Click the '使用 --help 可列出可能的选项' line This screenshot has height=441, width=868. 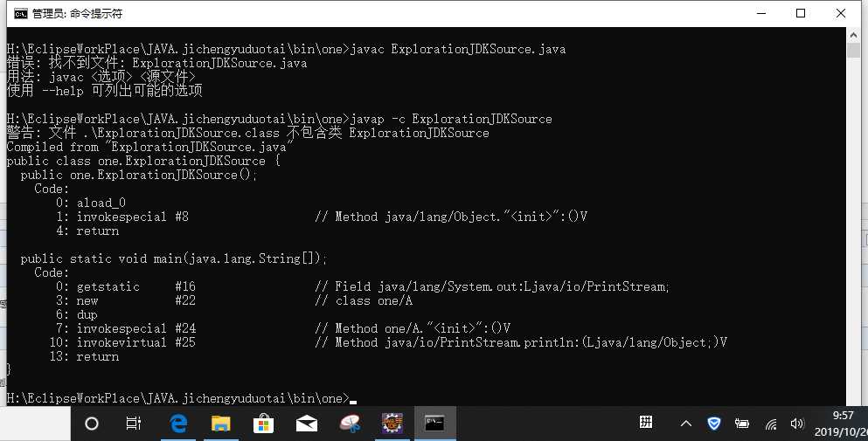pos(104,91)
